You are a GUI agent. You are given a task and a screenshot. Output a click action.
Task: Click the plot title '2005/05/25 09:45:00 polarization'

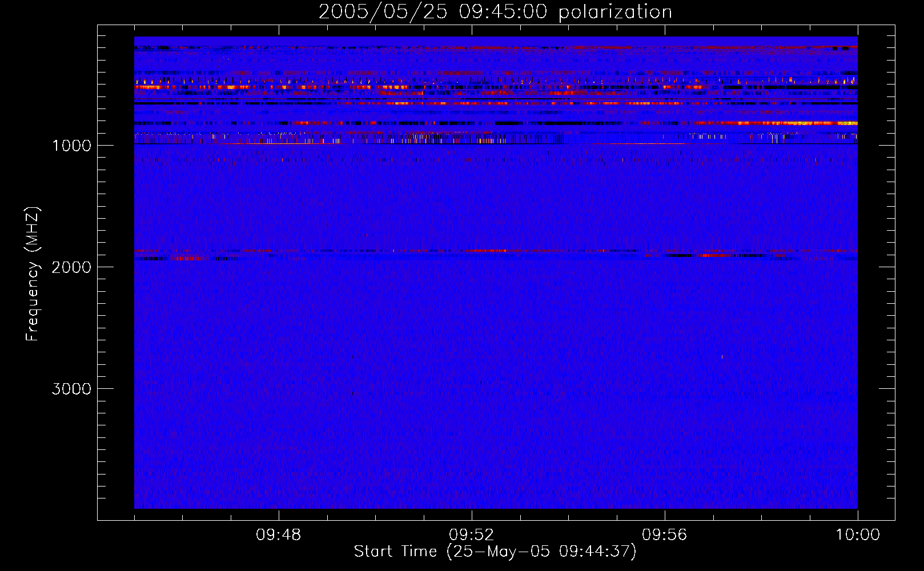pyautogui.click(x=495, y=12)
